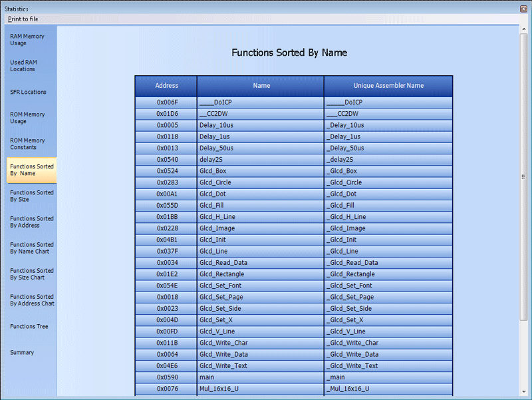Select Glcd_H_Line in Name column

[x=261, y=217]
